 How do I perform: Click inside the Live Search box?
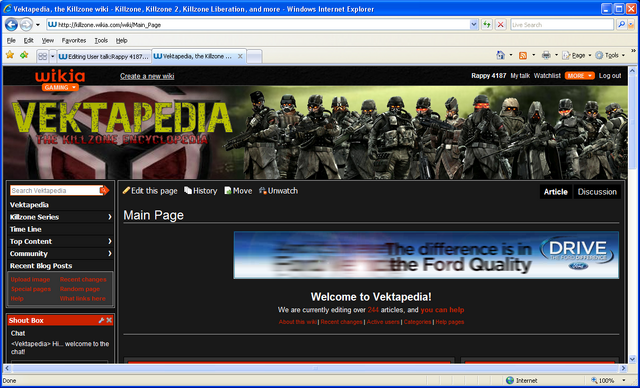(x=562, y=25)
